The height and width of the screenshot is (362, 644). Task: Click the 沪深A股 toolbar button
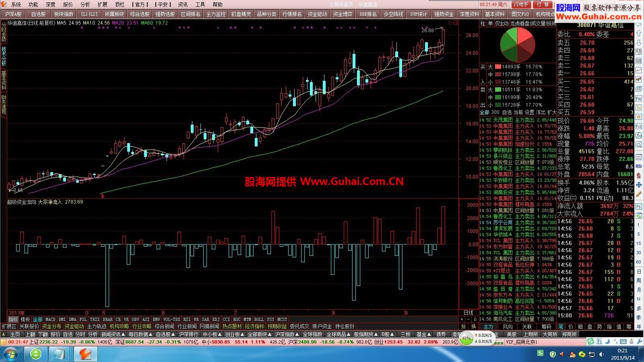[13, 14]
